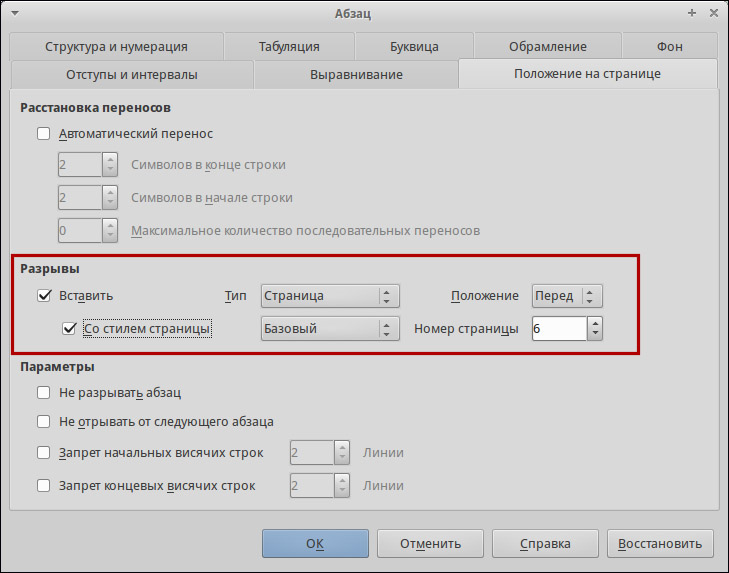The width and height of the screenshot is (729, 573).
Task: Click the Номер страницы input field
Action: (559, 329)
